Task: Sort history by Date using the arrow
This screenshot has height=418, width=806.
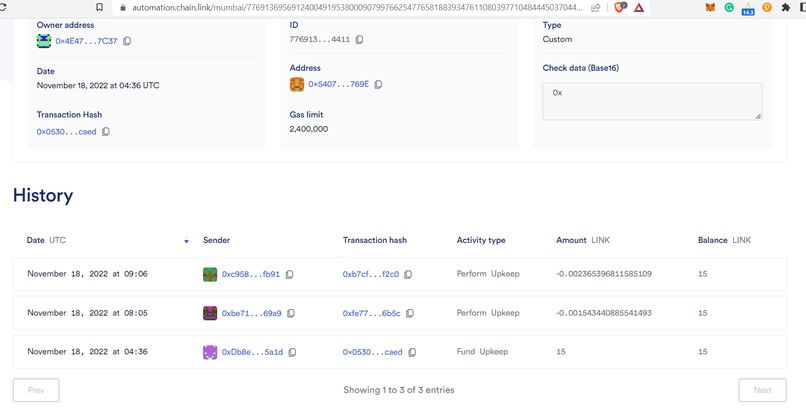Action: tap(187, 241)
